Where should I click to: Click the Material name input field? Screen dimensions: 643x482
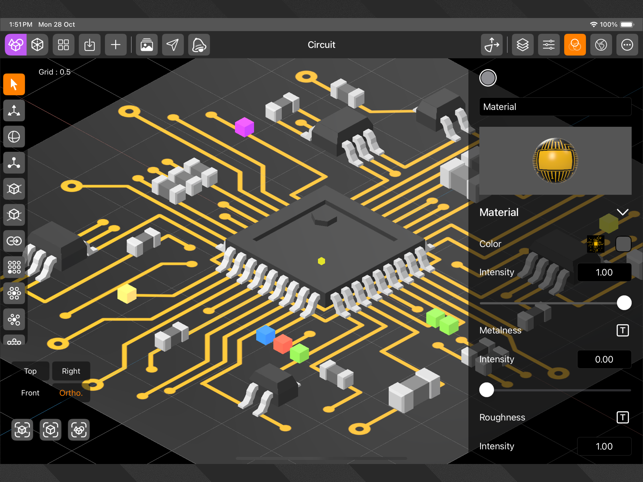pyautogui.click(x=555, y=107)
